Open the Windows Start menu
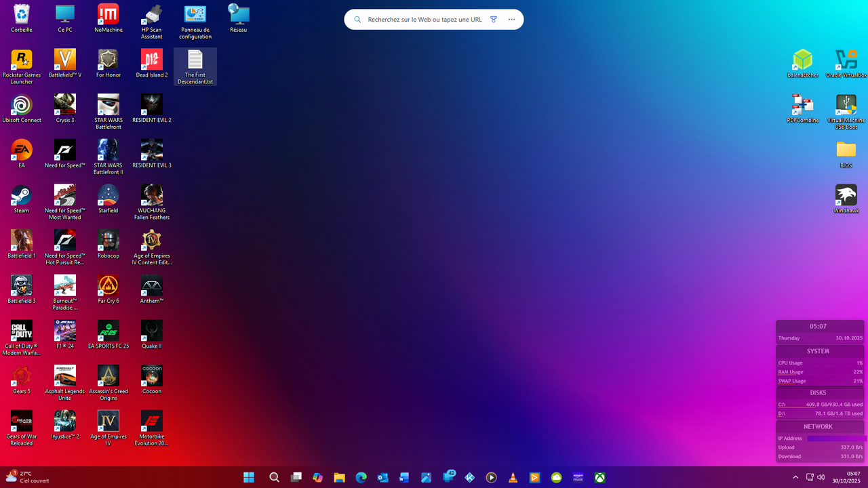 pos(249,478)
